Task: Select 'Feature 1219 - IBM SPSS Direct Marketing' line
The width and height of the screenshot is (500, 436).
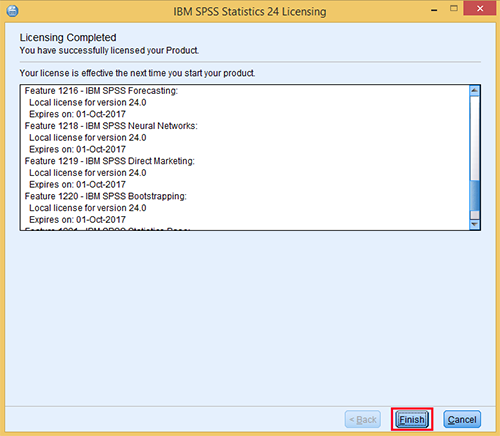Action: click(110, 161)
